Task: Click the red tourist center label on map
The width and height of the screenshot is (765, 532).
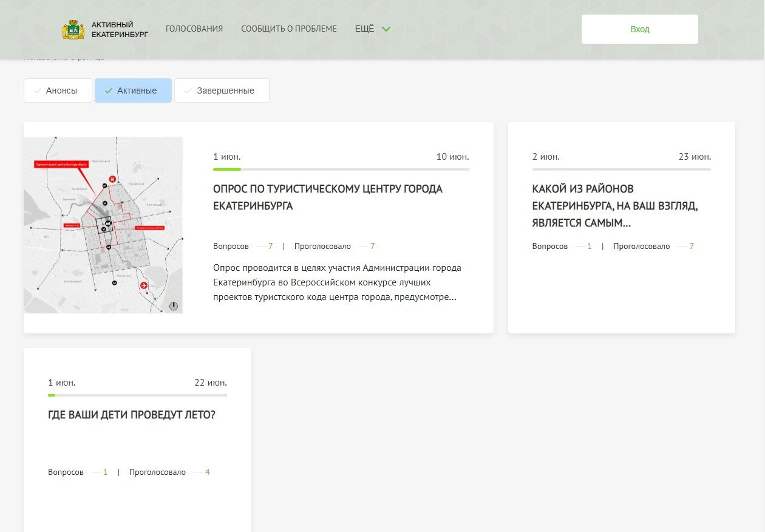Action: pos(61,164)
